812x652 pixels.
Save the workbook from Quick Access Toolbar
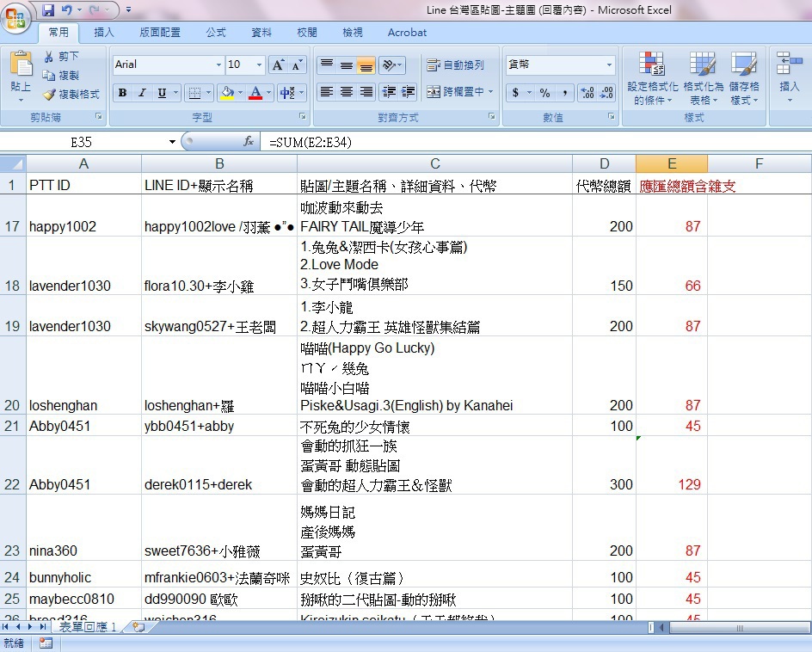(48, 9)
